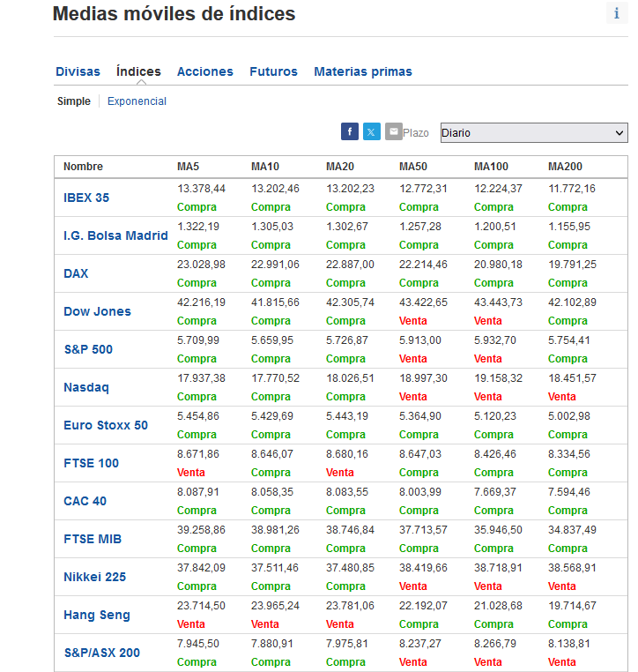The image size is (638, 672).
Task: Click the FTSE 100 MA20 Venta signal
Action: coord(340,473)
